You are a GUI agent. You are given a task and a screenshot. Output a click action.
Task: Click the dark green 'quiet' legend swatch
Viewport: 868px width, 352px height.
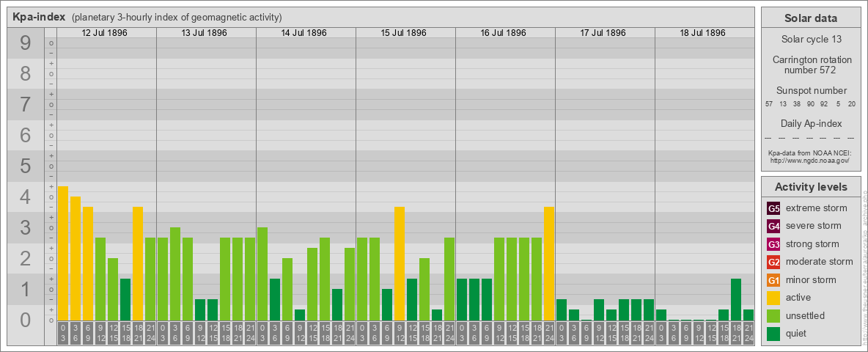click(773, 334)
